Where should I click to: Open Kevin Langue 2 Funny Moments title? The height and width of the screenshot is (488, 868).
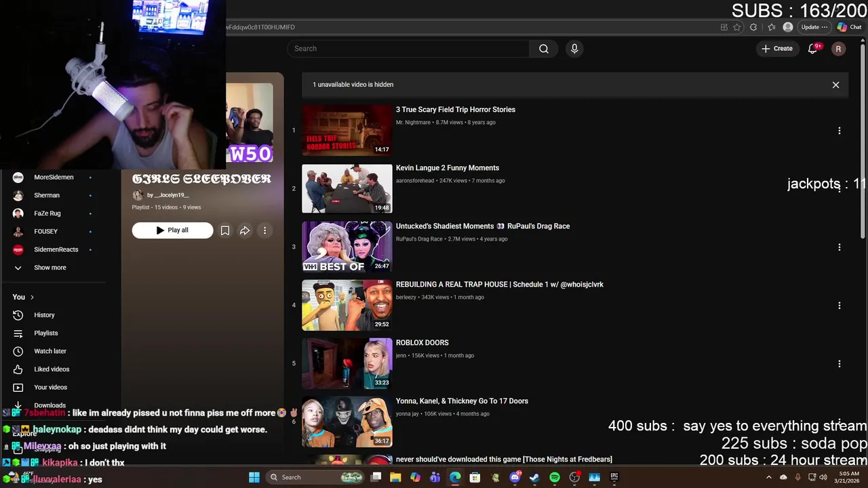tap(448, 168)
